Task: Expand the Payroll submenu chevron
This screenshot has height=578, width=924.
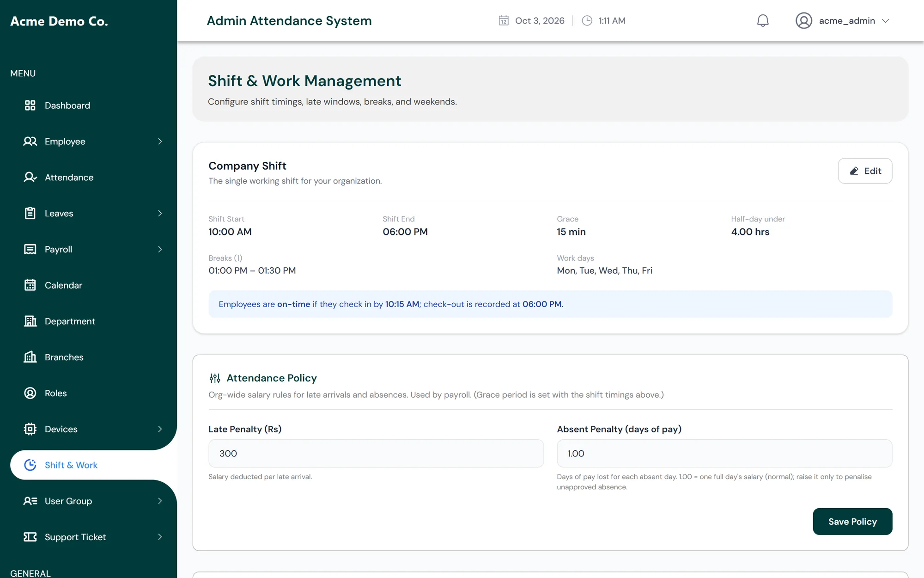Action: coord(160,249)
